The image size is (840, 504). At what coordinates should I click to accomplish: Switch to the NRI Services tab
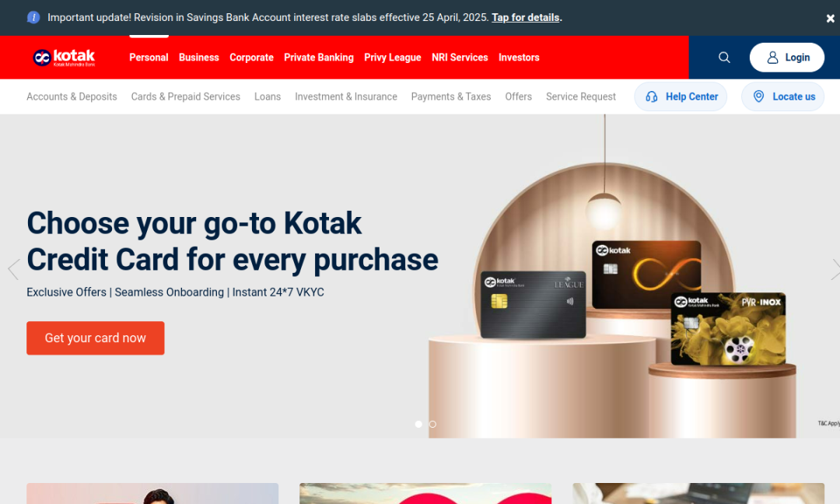coord(460,58)
